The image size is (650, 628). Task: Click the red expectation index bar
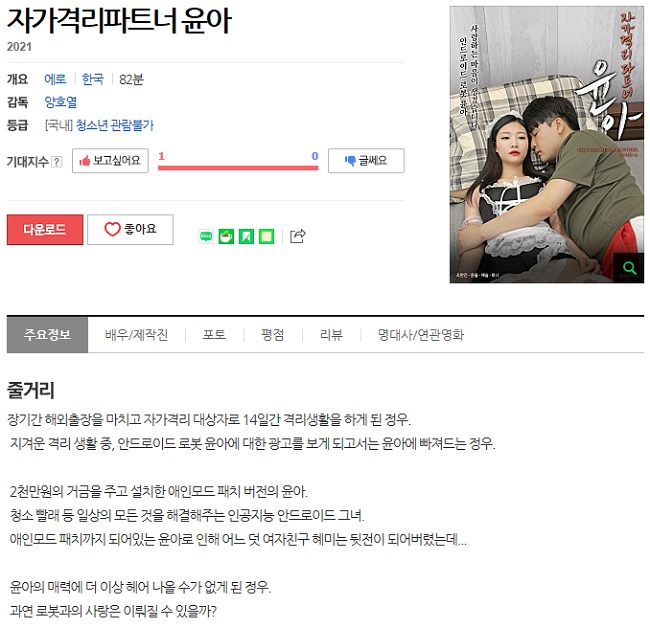pyautogui.click(x=238, y=168)
